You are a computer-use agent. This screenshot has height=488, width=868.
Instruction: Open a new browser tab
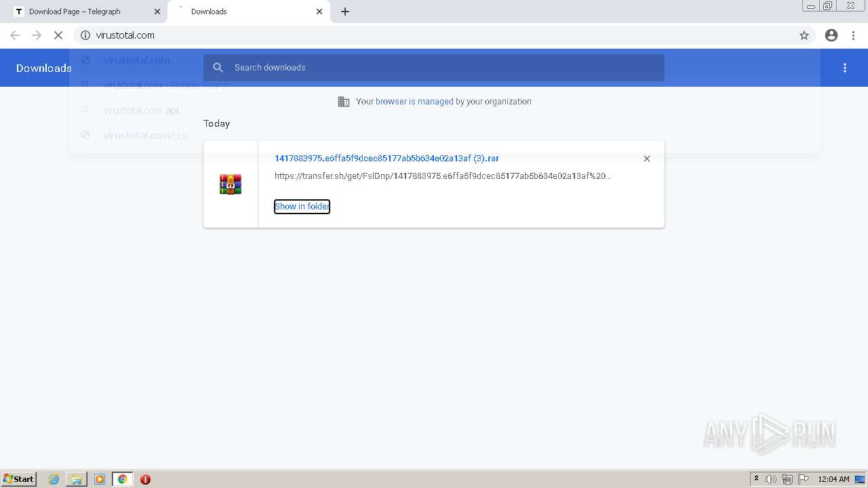click(345, 12)
